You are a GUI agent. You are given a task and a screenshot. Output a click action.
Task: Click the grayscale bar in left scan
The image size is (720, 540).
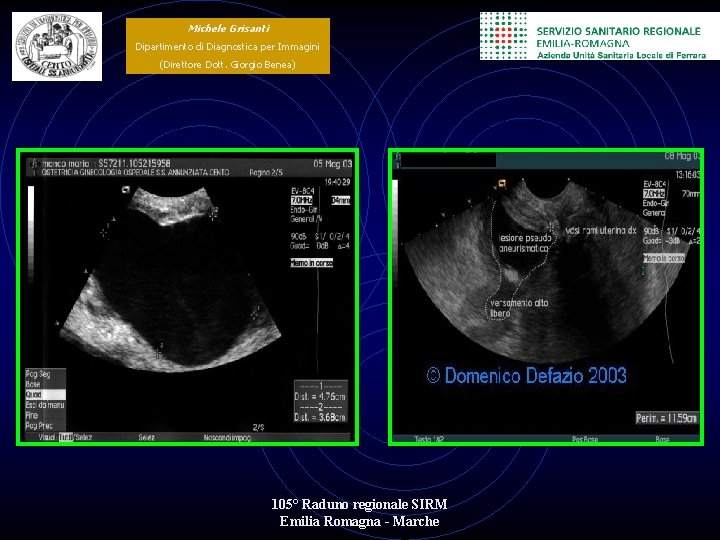[x=31, y=234]
